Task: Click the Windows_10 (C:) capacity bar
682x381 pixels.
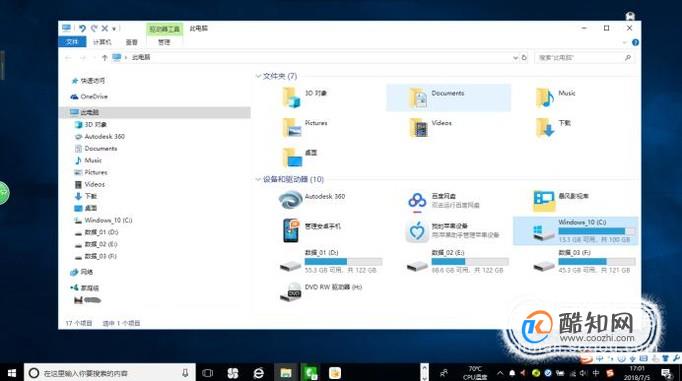Action: [x=596, y=231]
